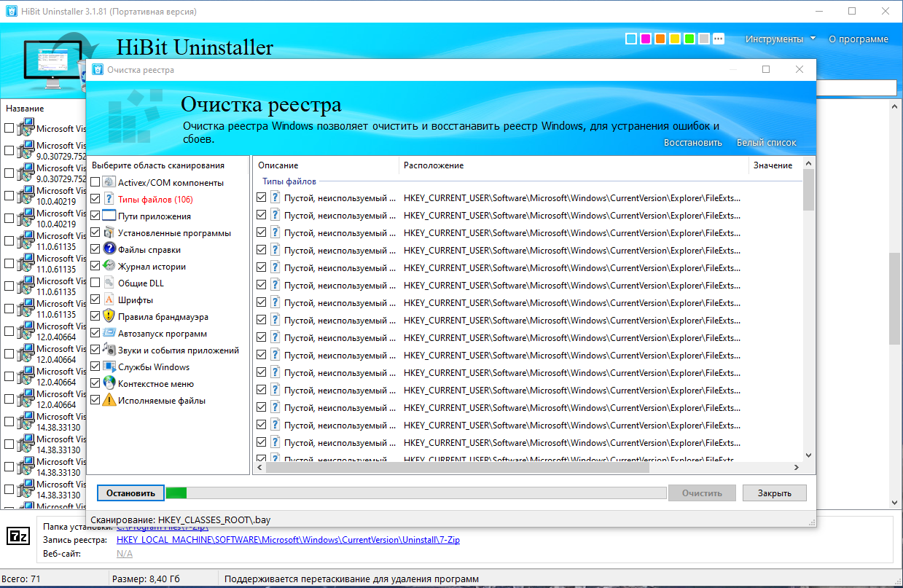Screen dimensions: 903x588
Task: Open the 7-Zip registry Uninstall key link
Action: point(288,540)
